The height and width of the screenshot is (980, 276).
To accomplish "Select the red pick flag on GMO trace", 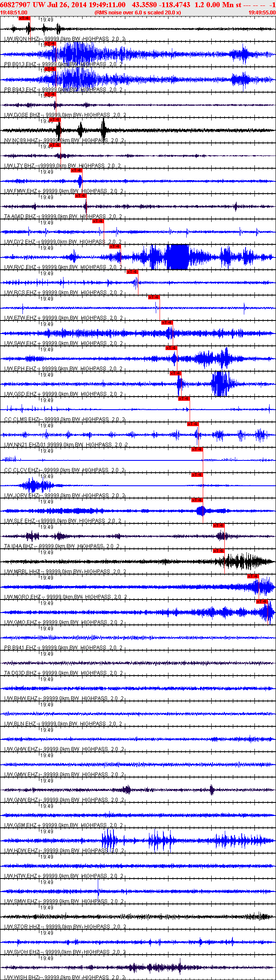I will 262,602.
